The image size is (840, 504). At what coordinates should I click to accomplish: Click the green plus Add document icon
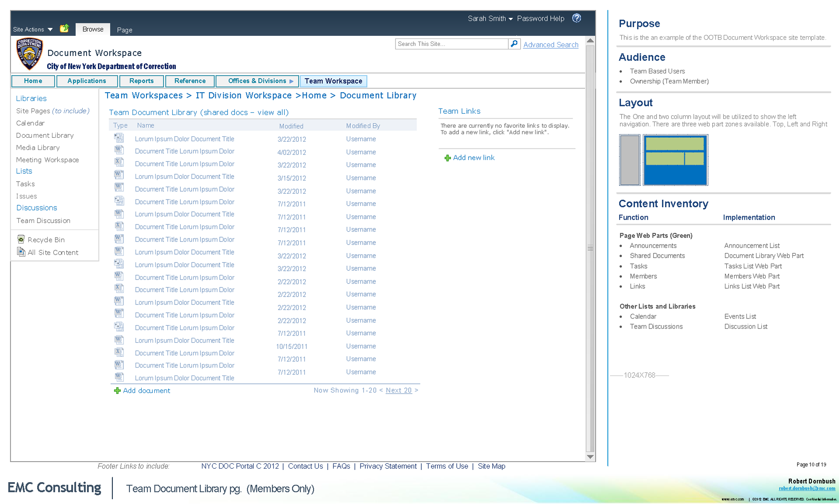coord(117,390)
